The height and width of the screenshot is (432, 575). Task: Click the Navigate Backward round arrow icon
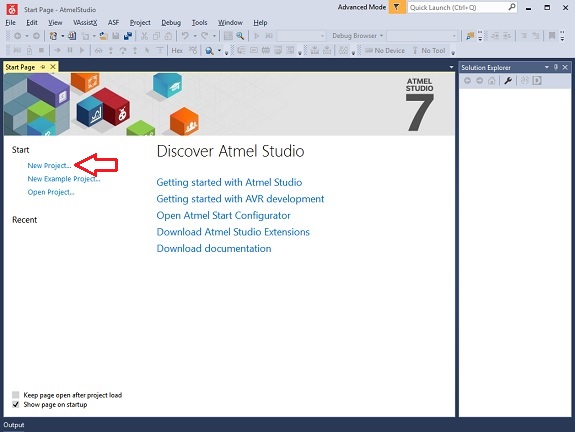pos(17,36)
